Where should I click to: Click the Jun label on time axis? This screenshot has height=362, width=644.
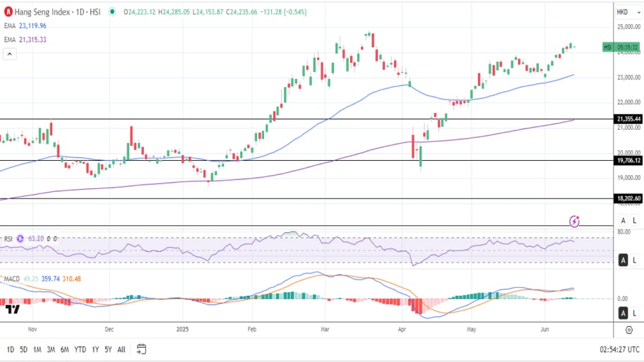[x=544, y=329]
